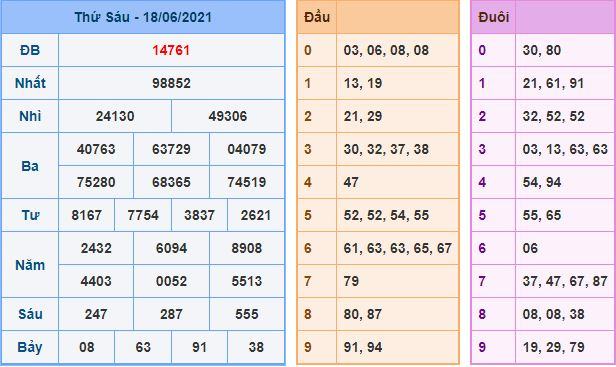The height and width of the screenshot is (367, 616).
Task: Click fourth prize number 8167
Action: (x=86, y=215)
